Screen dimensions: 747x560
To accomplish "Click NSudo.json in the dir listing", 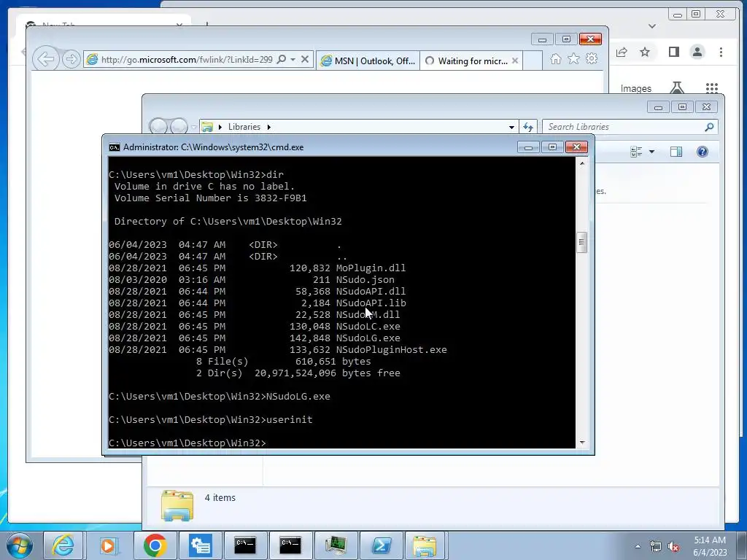I will pyautogui.click(x=365, y=280).
